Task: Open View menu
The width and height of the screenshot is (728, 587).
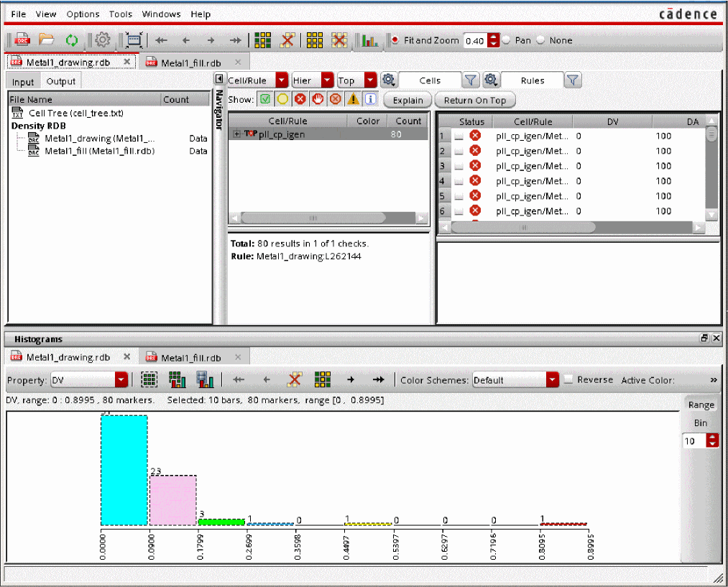Action: coord(46,14)
